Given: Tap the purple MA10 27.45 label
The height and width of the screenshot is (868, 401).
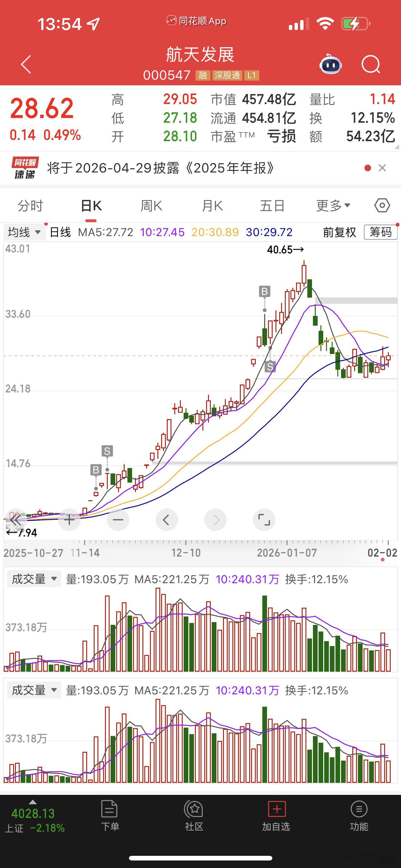Looking at the screenshot, I should pyautogui.click(x=162, y=232).
